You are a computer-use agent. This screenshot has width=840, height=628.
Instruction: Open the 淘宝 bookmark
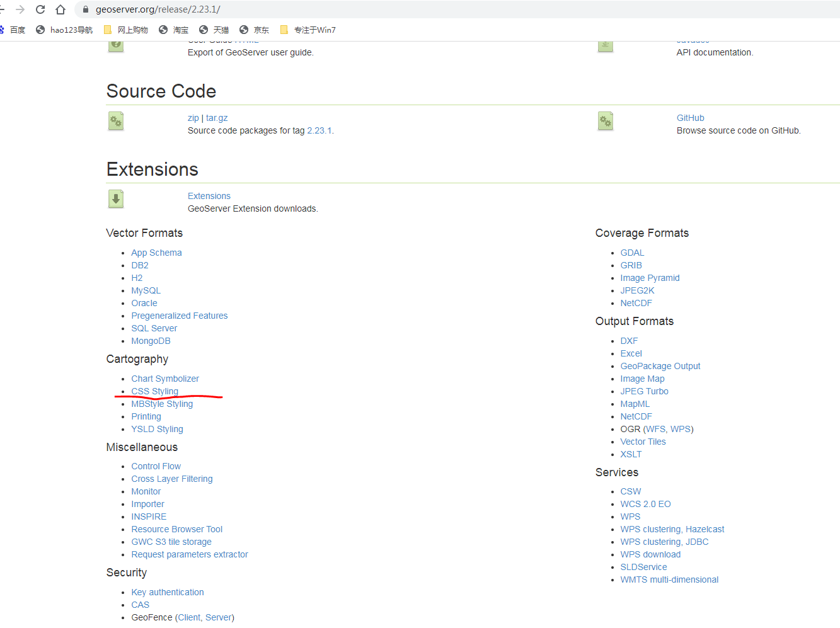(x=174, y=30)
